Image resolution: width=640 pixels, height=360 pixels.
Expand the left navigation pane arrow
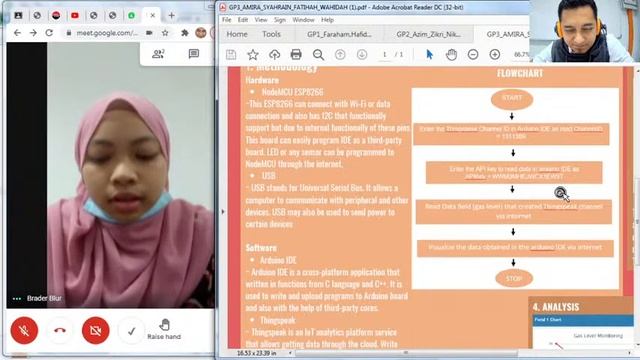[x=223, y=212]
